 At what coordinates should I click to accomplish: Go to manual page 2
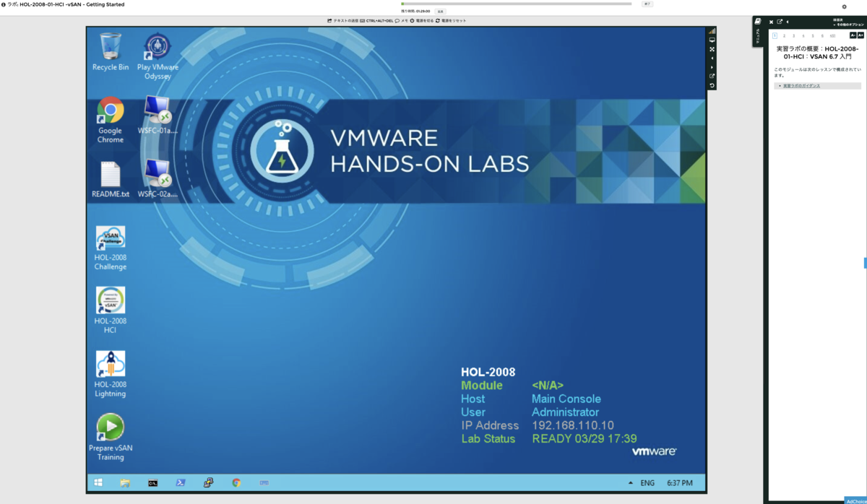tap(784, 35)
